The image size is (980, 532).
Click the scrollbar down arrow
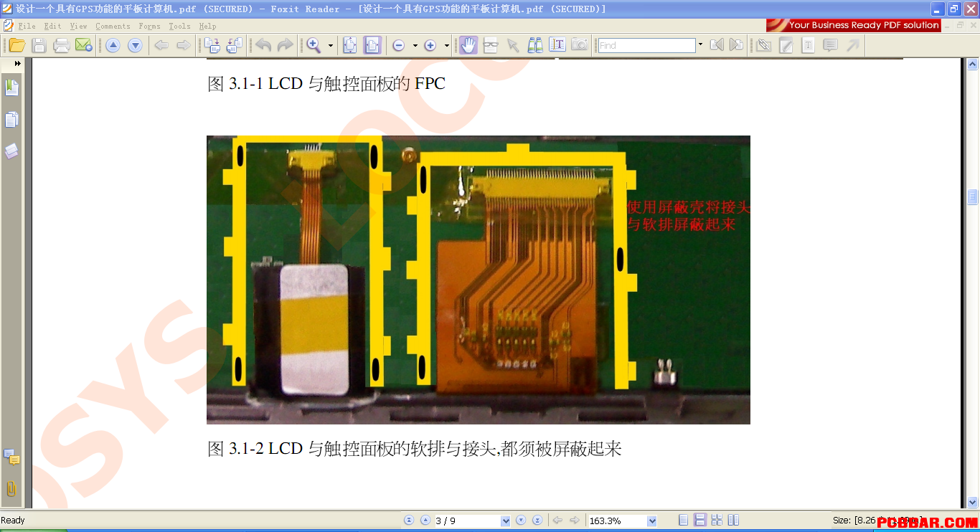[x=973, y=503]
